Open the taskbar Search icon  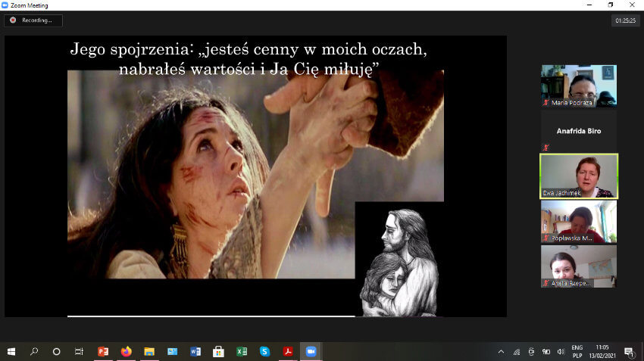(34, 352)
